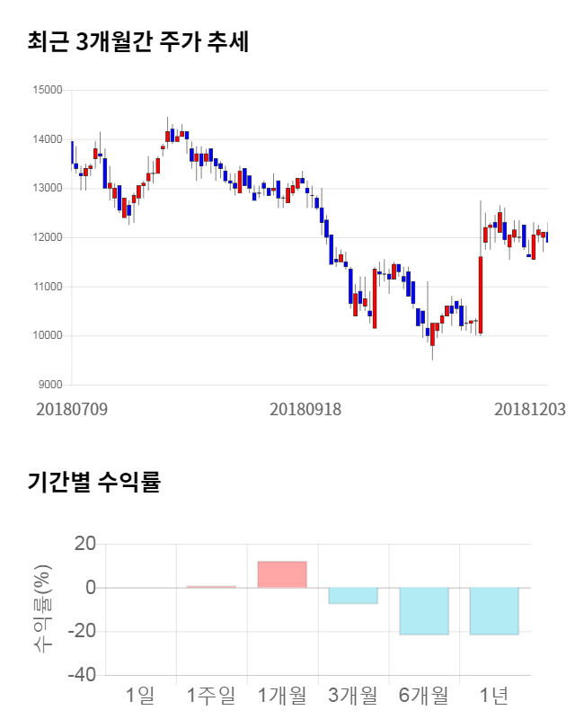The width and height of the screenshot is (575, 728).
Task: Select the red 1개월 return bar
Action: coord(282,574)
